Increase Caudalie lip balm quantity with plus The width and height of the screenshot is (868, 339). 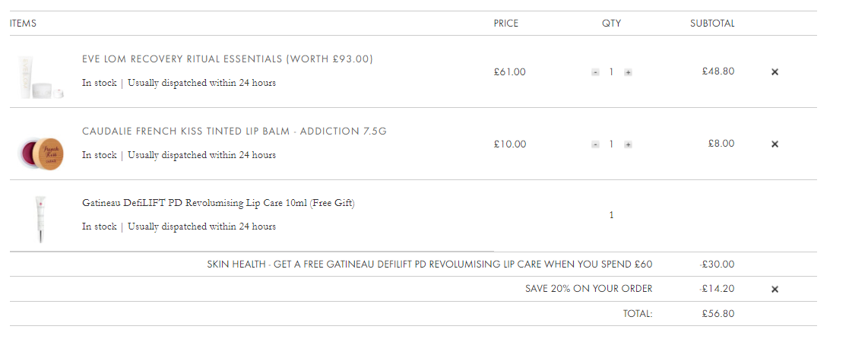pyautogui.click(x=628, y=144)
